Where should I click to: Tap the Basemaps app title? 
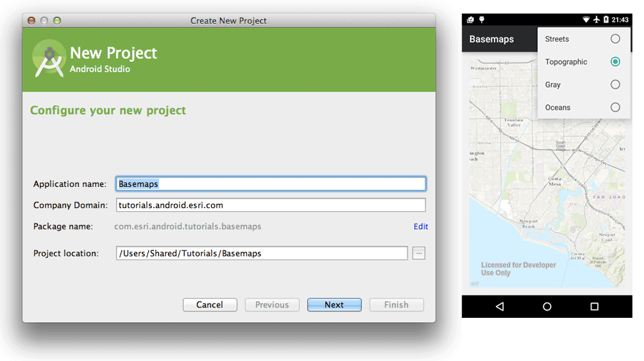(x=491, y=39)
